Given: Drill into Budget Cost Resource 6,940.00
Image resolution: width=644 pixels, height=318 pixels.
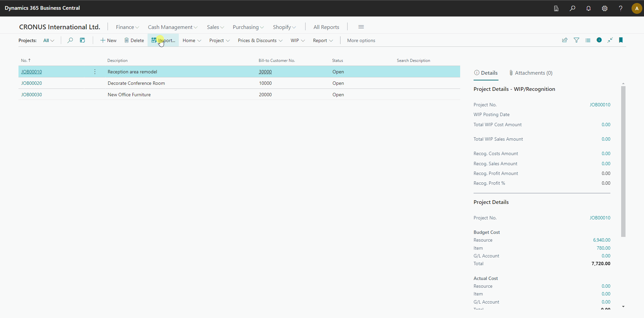Looking at the screenshot, I should point(601,240).
